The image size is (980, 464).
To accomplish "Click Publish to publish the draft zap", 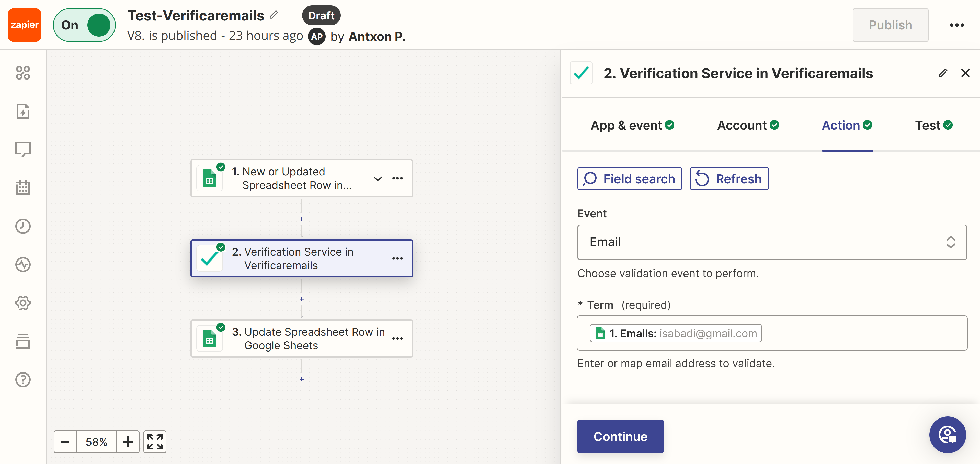I will click(889, 25).
